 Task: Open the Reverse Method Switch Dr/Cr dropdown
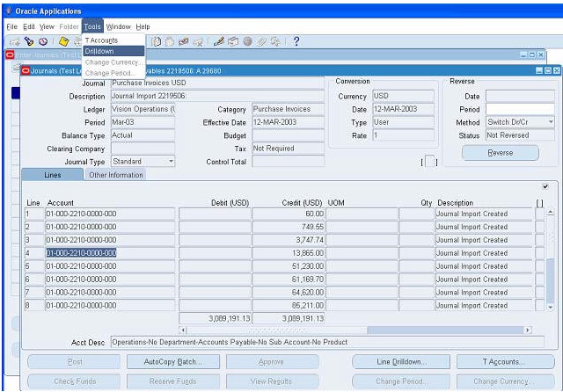(x=551, y=122)
